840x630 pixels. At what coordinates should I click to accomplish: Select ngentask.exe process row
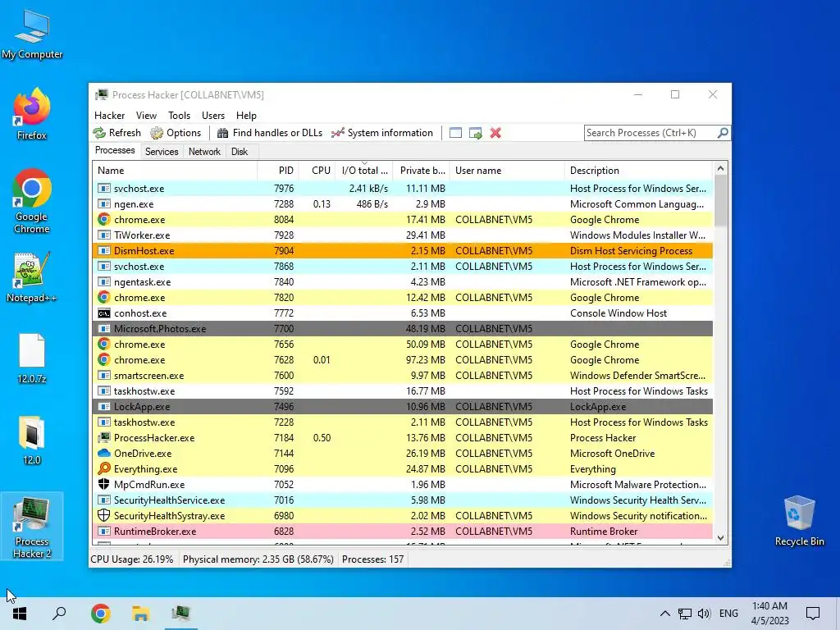[403, 282]
